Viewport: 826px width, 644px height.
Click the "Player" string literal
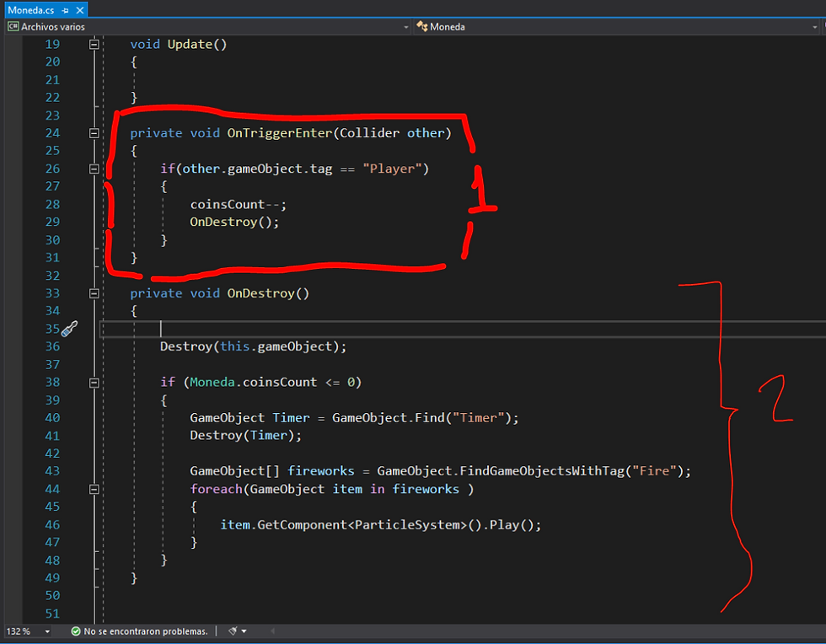tap(392, 169)
